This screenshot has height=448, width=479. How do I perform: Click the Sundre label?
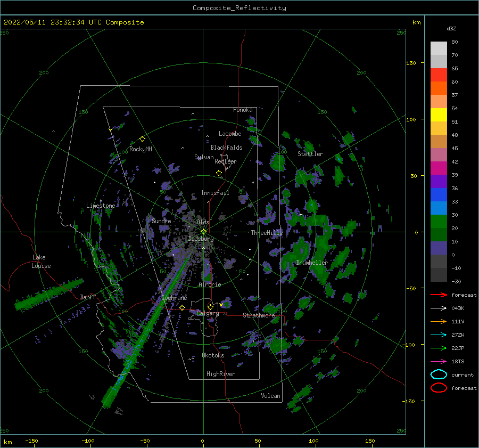pos(161,221)
